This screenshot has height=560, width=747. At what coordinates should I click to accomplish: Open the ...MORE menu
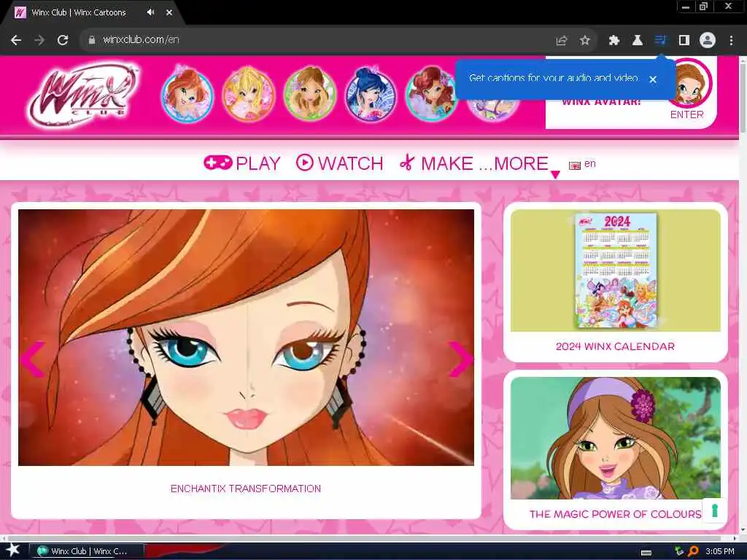514,163
